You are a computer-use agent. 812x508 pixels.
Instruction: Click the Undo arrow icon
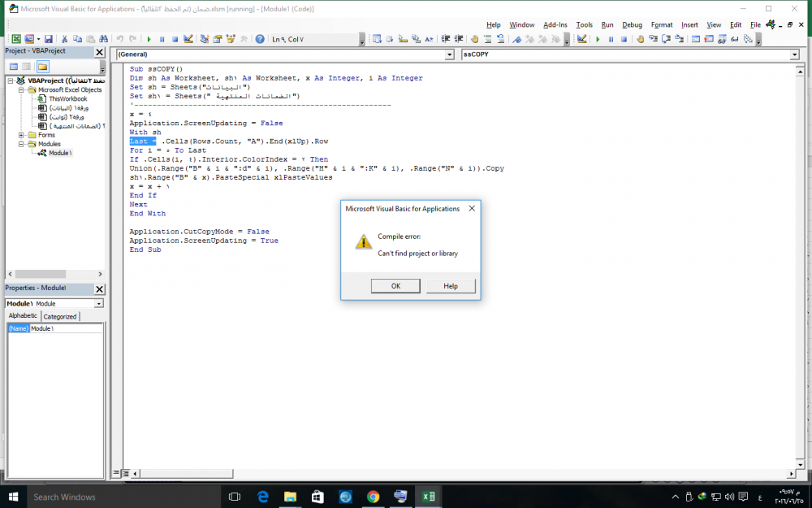point(119,39)
